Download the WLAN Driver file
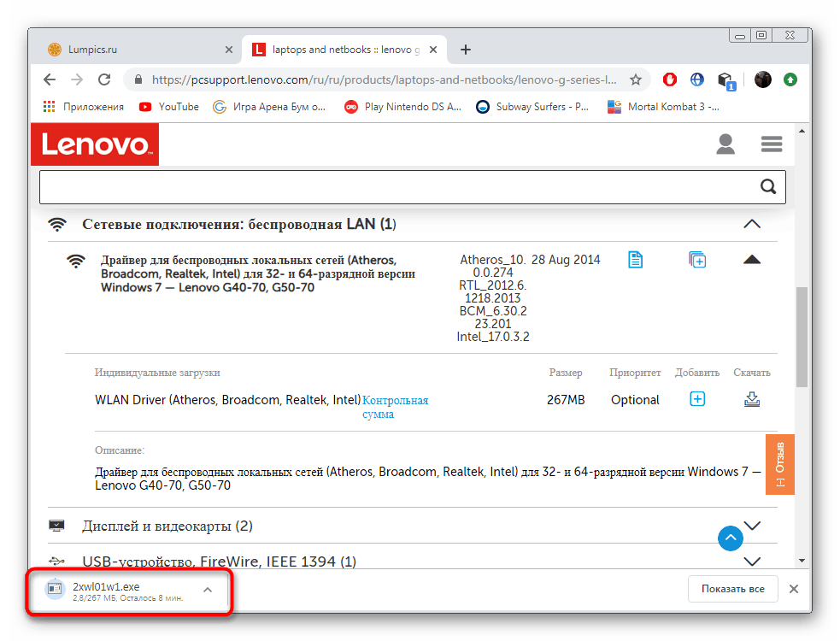 click(x=752, y=399)
